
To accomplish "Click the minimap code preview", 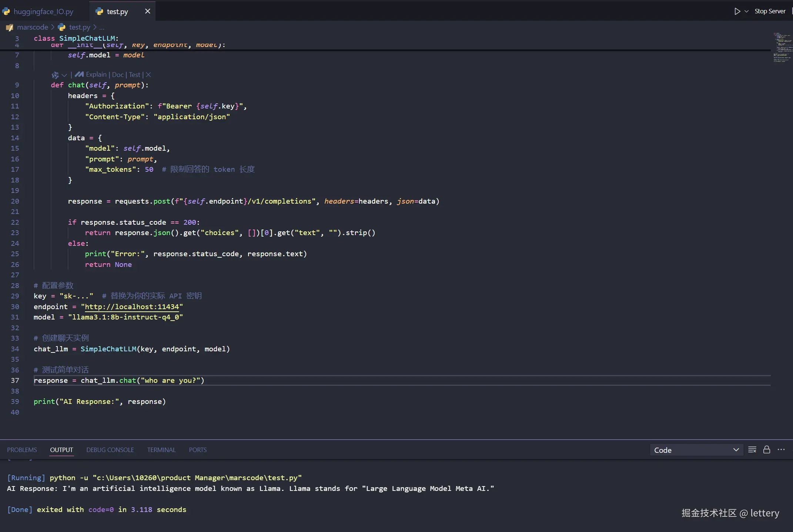I will [x=782, y=47].
